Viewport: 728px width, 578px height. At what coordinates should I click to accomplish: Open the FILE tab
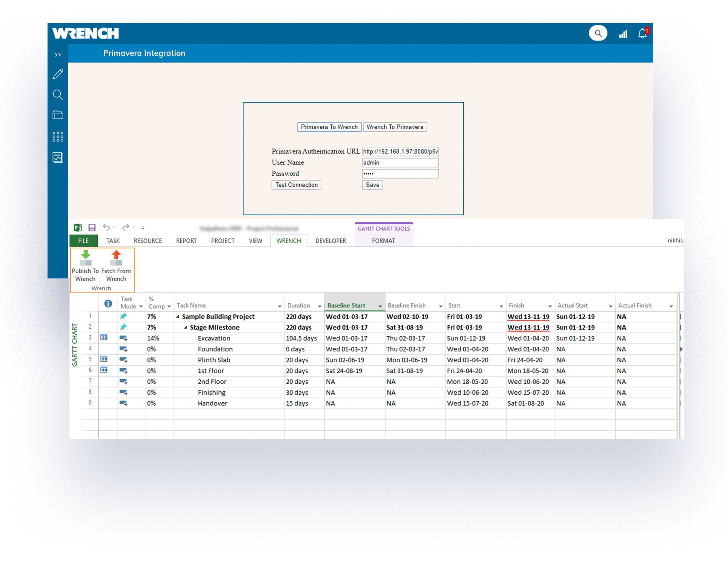[x=83, y=241]
